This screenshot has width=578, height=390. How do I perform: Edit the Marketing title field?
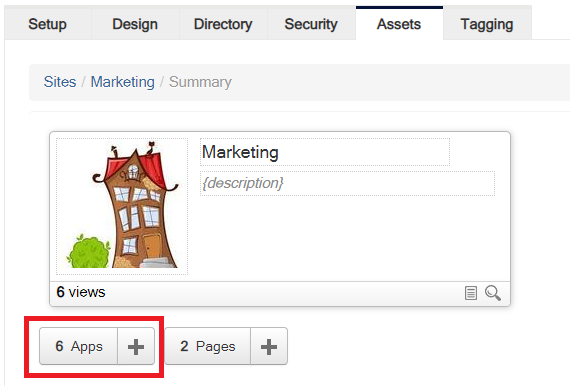pyautogui.click(x=325, y=152)
